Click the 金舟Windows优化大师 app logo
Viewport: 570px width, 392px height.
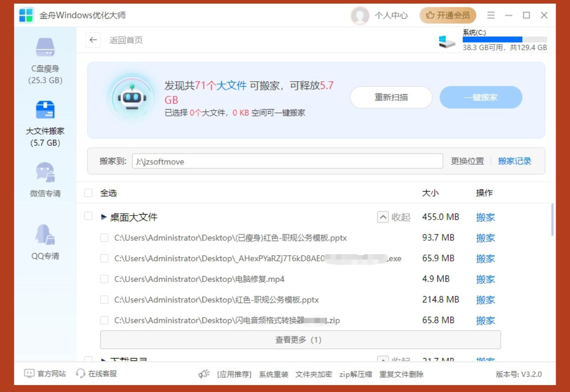click(26, 15)
